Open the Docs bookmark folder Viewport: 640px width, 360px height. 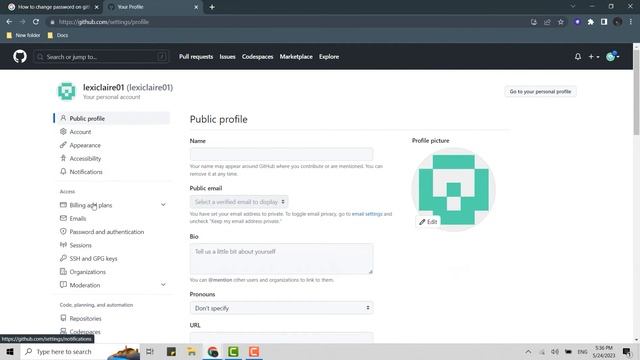[58, 36]
